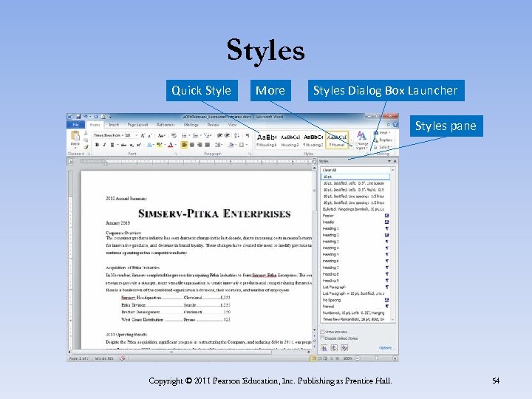Click the zoom in plus button

[395, 358]
